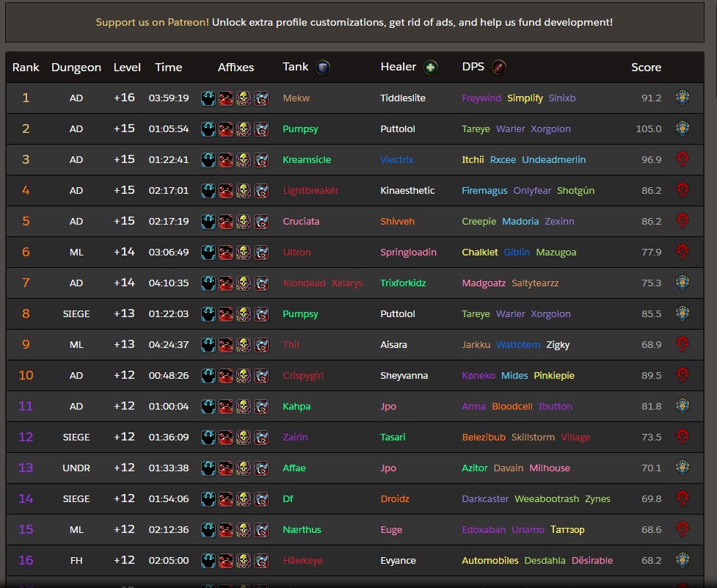Click the red DPS sword icon in header
Image resolution: width=717 pixels, height=588 pixels.
[498, 68]
